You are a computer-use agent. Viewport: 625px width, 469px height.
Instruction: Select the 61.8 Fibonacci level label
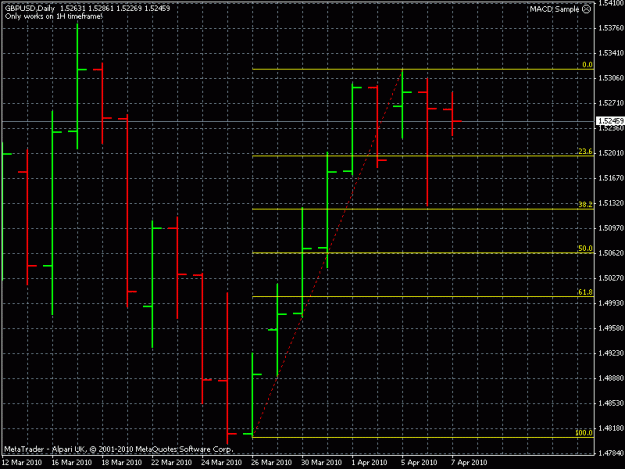(585, 292)
